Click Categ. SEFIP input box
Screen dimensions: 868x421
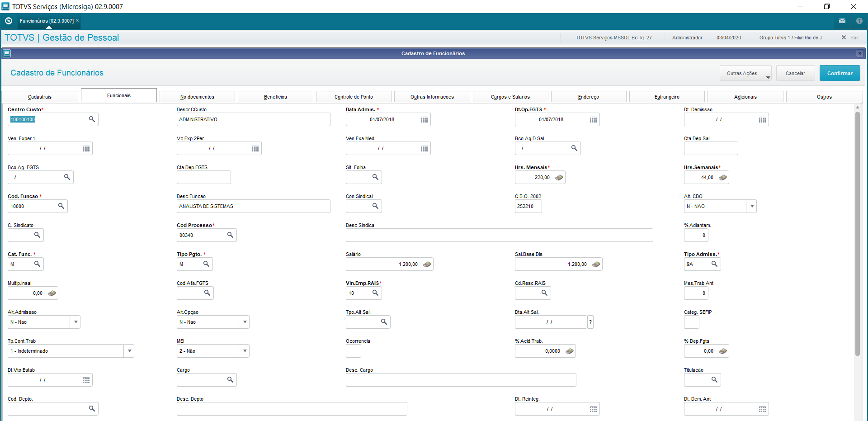[x=692, y=322]
